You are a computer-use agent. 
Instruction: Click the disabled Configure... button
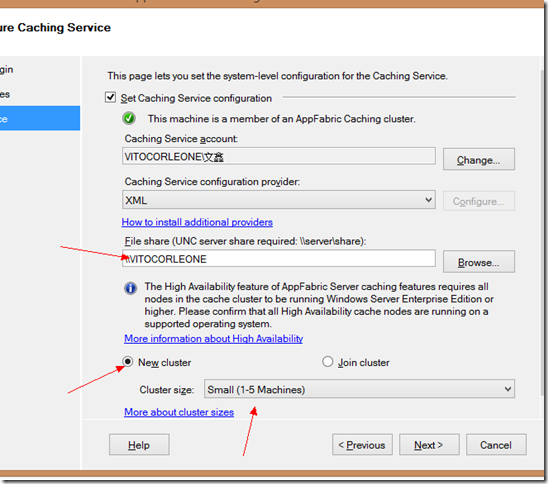(x=479, y=201)
